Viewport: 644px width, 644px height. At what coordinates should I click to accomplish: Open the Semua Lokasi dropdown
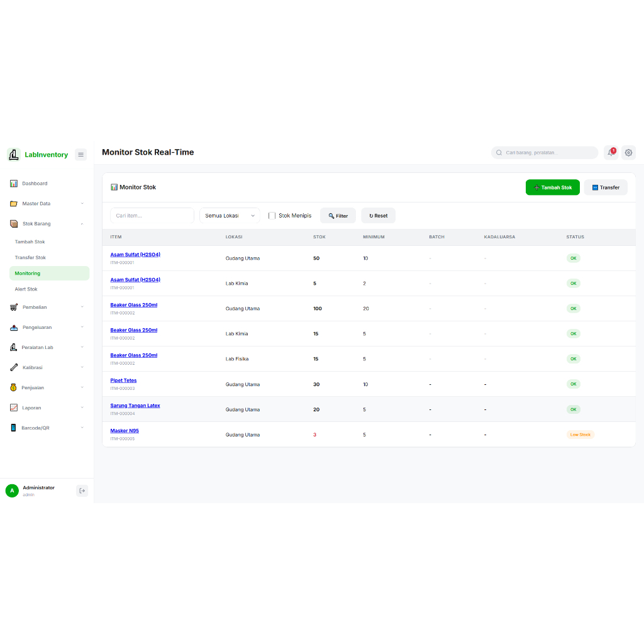click(230, 216)
